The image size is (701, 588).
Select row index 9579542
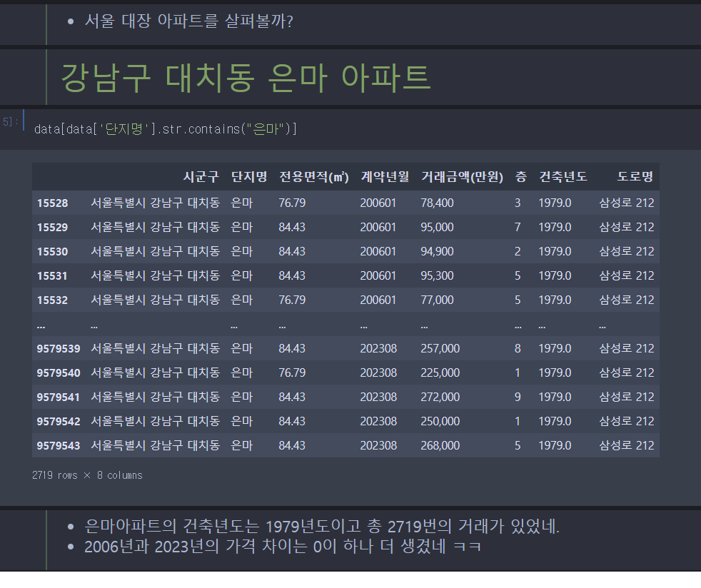pyautogui.click(x=59, y=421)
